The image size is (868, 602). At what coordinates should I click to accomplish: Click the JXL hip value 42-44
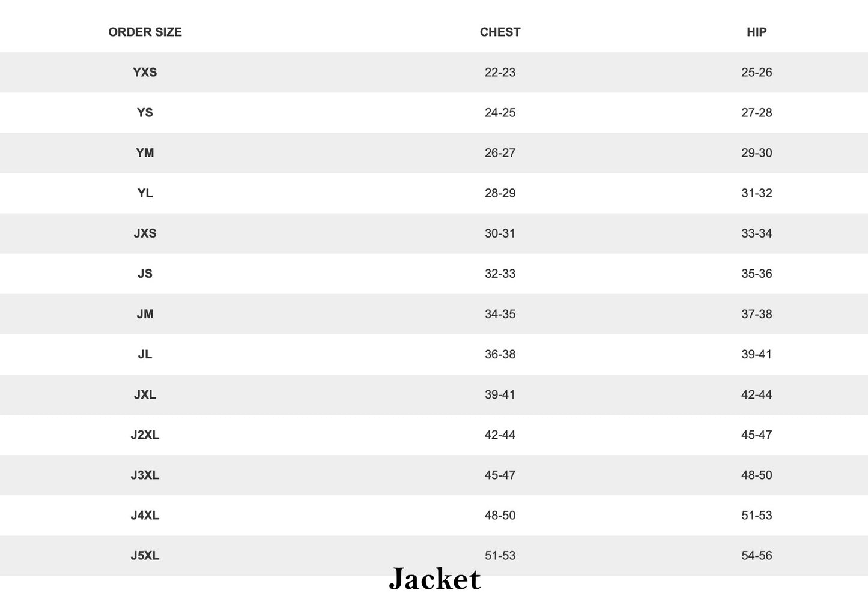756,394
